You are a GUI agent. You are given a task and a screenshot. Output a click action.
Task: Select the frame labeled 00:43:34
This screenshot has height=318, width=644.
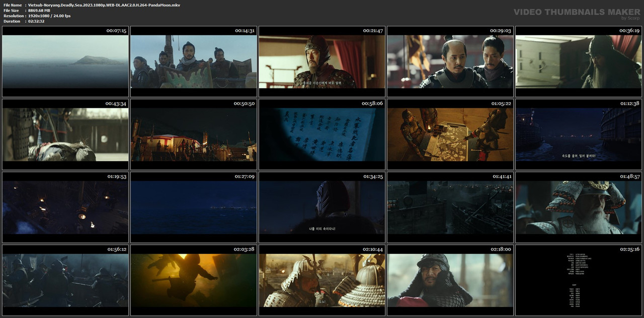coord(65,134)
